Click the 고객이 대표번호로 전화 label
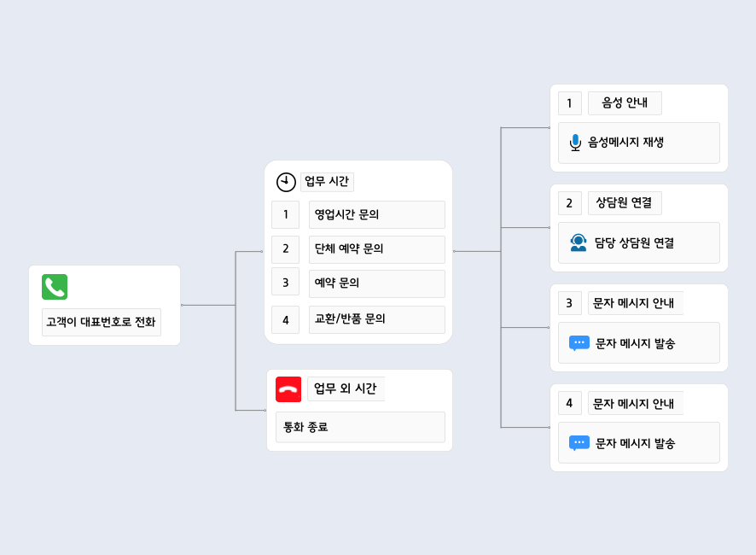The height and width of the screenshot is (555, 756). pos(102,322)
